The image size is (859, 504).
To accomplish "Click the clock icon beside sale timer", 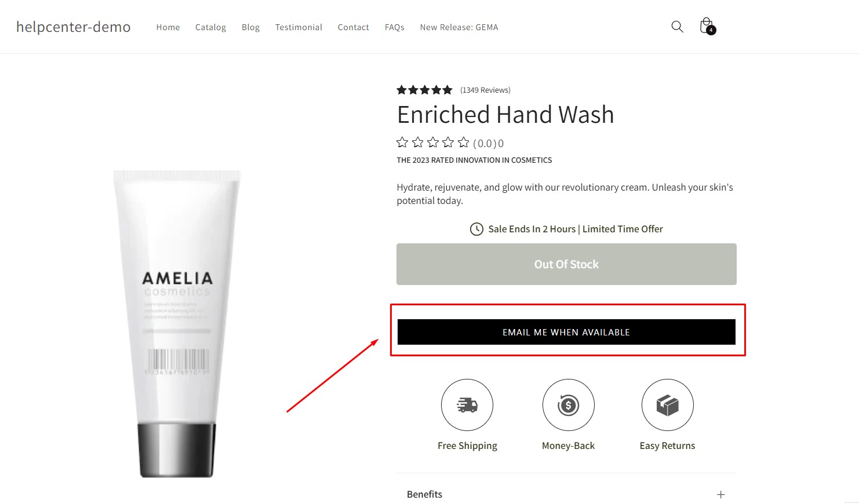I will 476,229.
